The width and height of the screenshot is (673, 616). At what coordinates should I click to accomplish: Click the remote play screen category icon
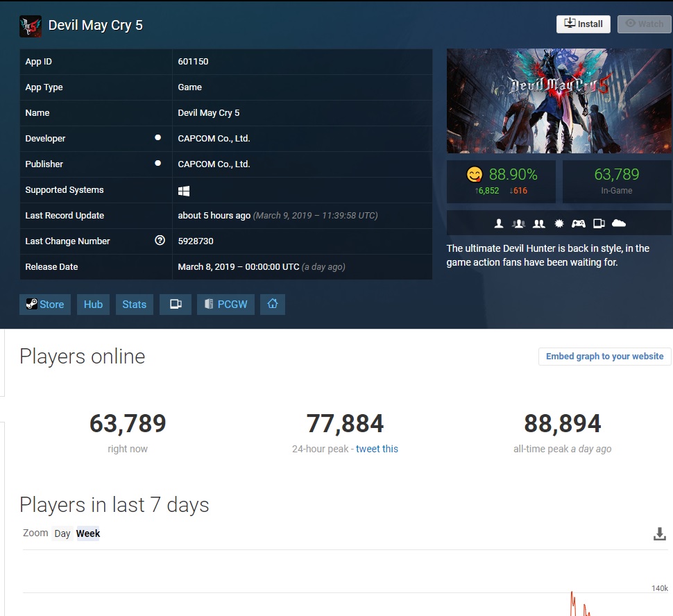tap(599, 223)
